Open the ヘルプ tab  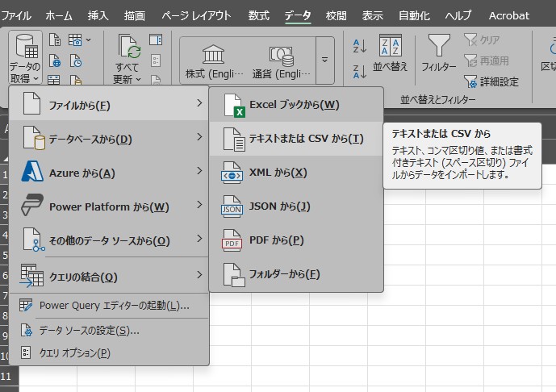click(458, 15)
